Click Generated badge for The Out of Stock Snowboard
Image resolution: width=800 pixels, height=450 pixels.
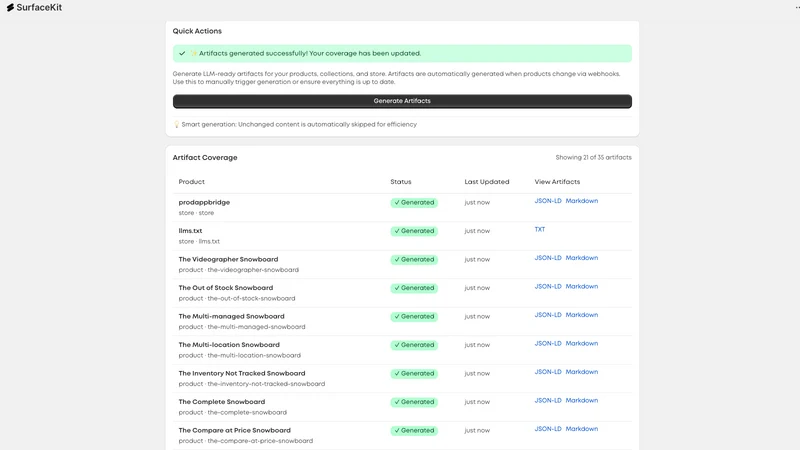coord(414,288)
